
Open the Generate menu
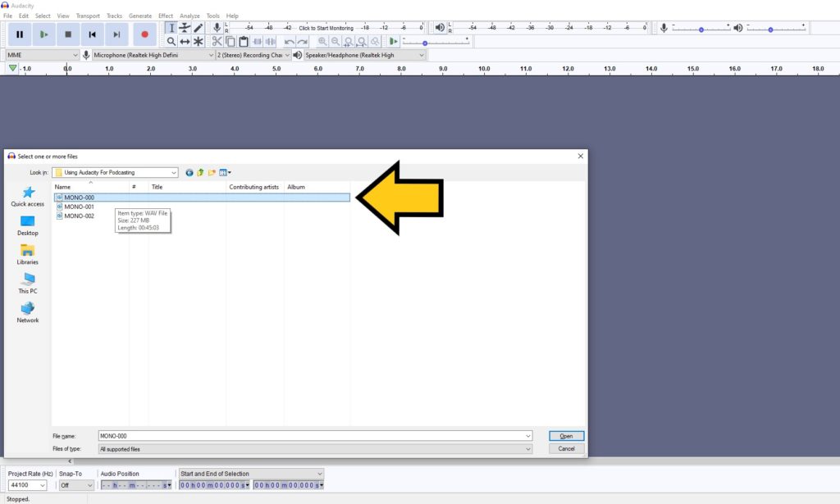click(x=140, y=16)
